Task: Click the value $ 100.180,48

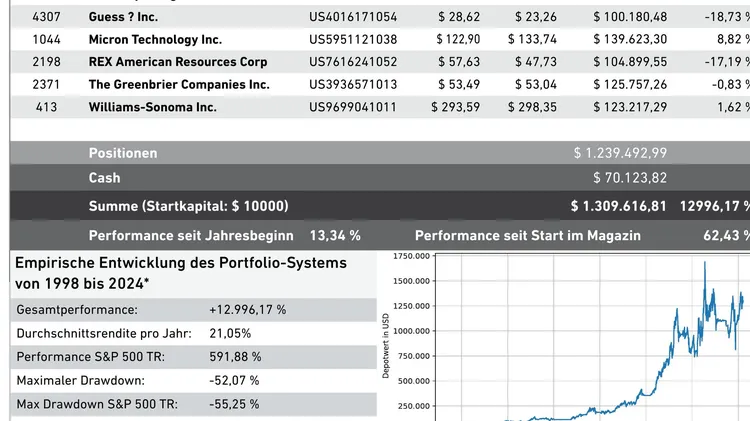Action: click(x=630, y=17)
